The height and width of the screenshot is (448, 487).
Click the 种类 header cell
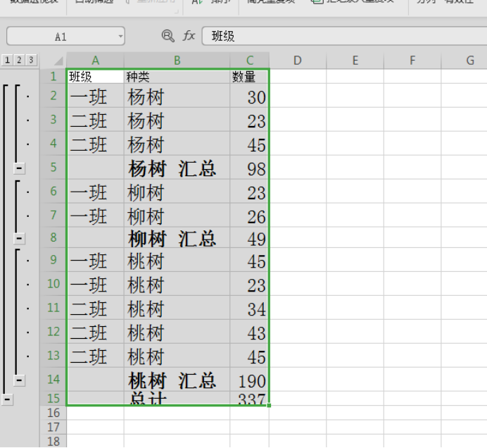point(177,77)
